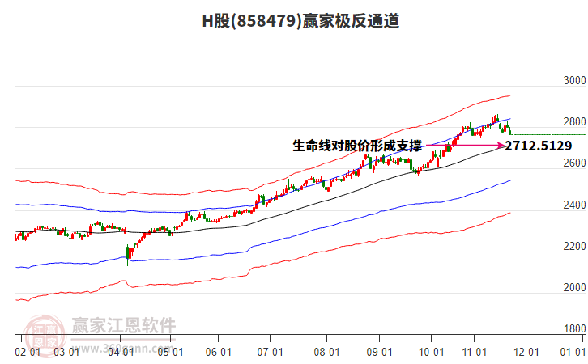Click the 05-01 date axis label
This screenshot has height=364, width=588.
click(170, 353)
